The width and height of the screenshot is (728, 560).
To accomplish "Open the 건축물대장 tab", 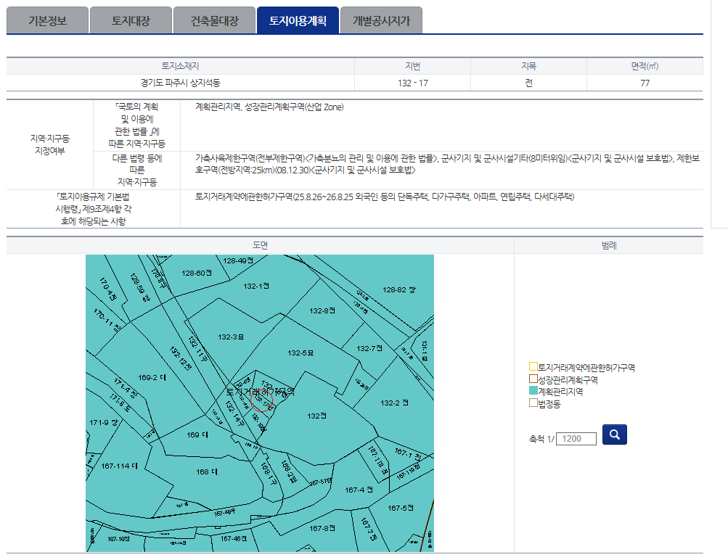I will [213, 21].
